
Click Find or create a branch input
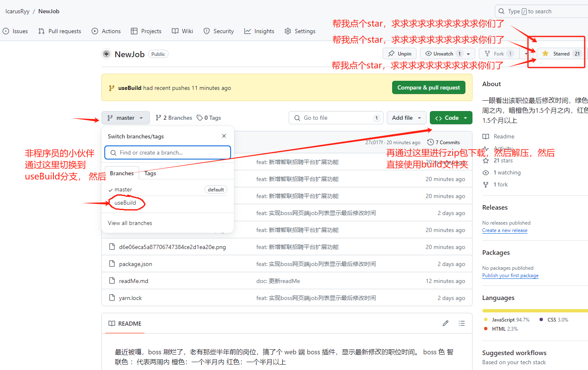[x=168, y=152]
